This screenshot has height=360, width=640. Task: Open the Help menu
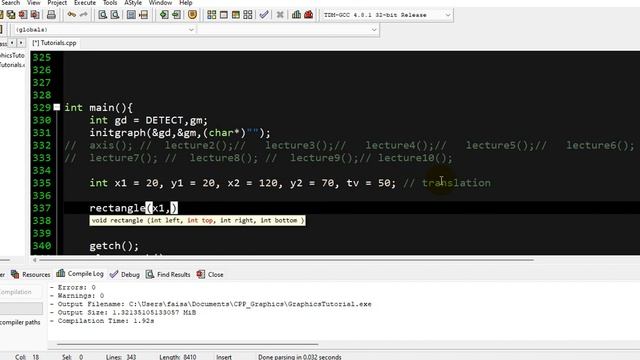(x=186, y=3)
